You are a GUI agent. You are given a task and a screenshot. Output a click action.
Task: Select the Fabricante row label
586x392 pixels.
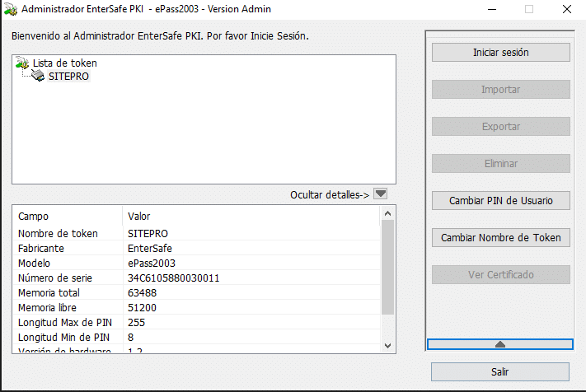click(x=41, y=248)
